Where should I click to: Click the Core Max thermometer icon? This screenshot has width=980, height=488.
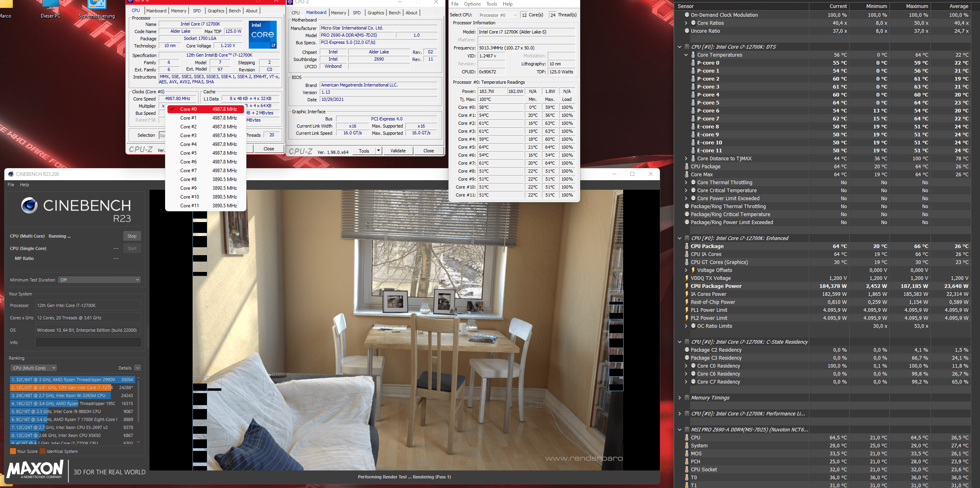[x=687, y=174]
